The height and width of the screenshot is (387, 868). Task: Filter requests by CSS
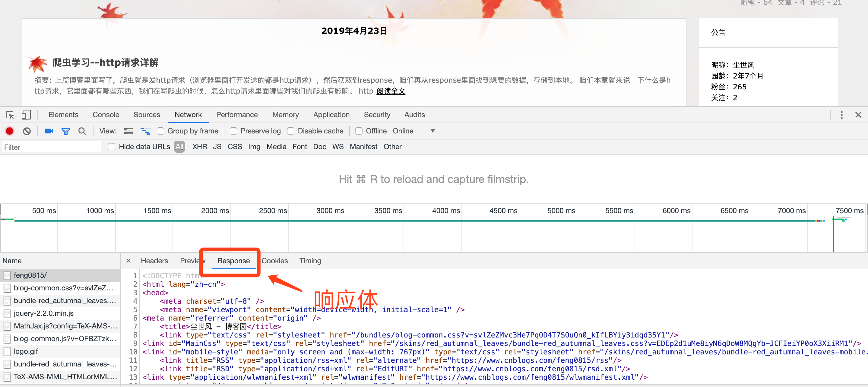[235, 147]
